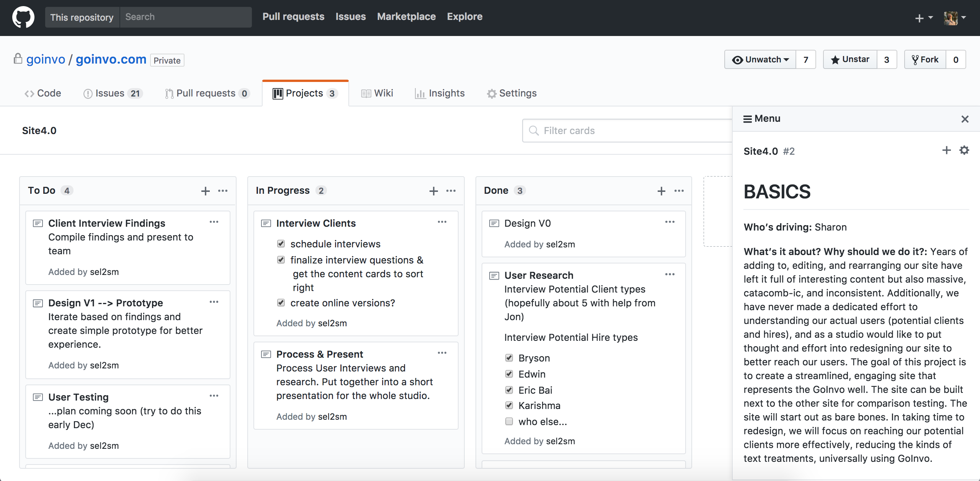
Task: Click the private repository lock icon
Action: pyautogui.click(x=18, y=59)
